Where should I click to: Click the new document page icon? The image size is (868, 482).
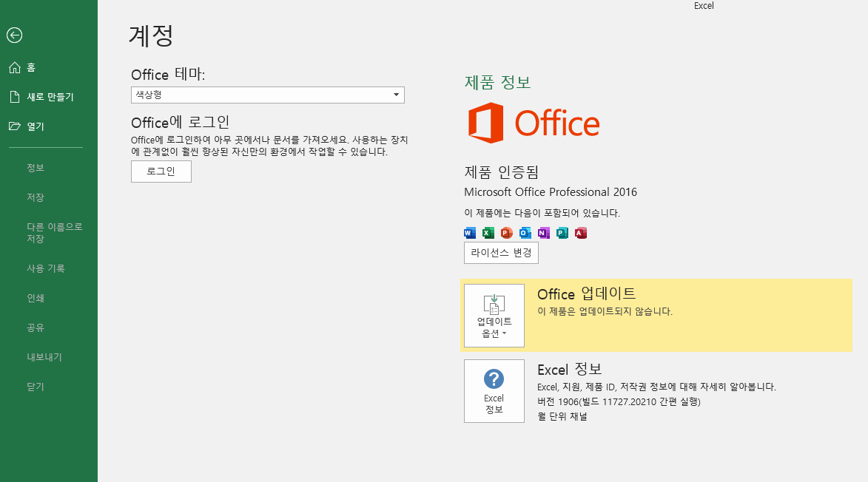(15, 97)
